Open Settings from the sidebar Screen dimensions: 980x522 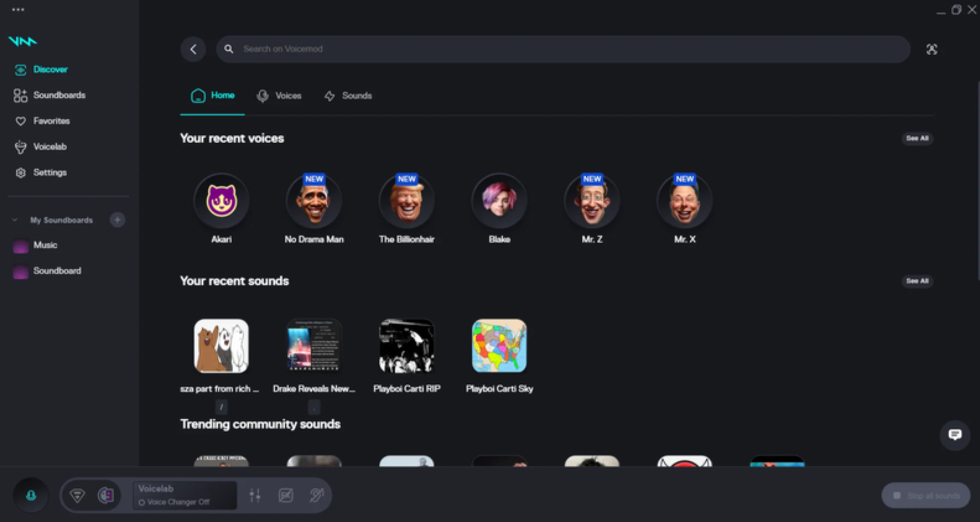(x=50, y=172)
